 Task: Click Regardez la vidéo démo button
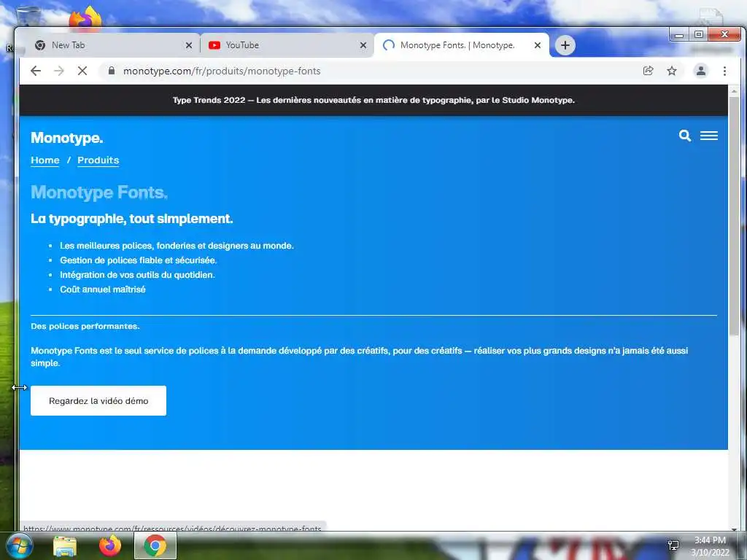98,401
